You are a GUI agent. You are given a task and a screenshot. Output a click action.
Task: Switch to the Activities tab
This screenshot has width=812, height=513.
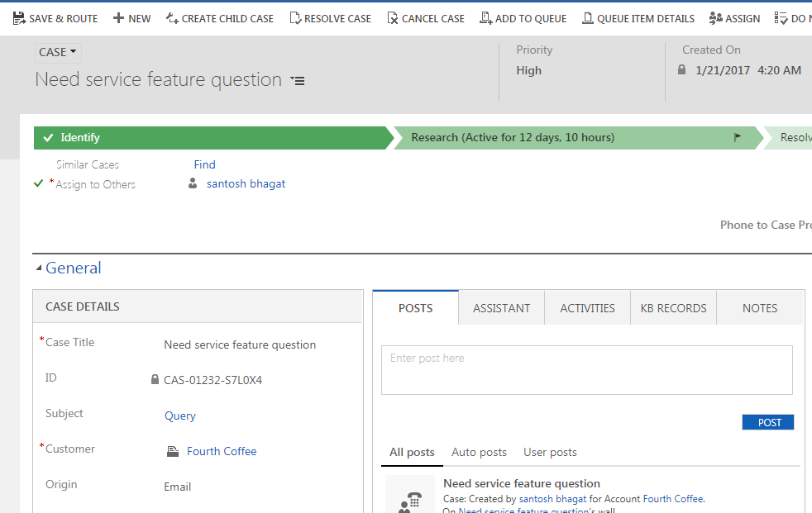587,308
